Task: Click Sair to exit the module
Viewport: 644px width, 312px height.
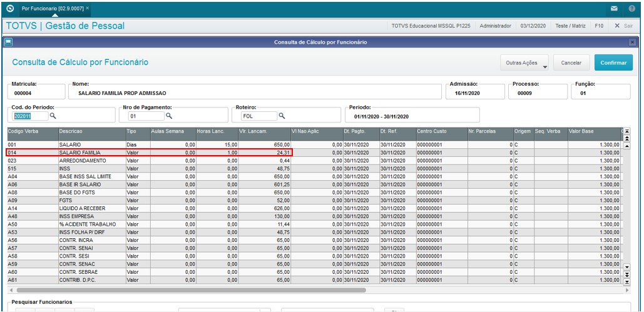Action: (x=624, y=26)
